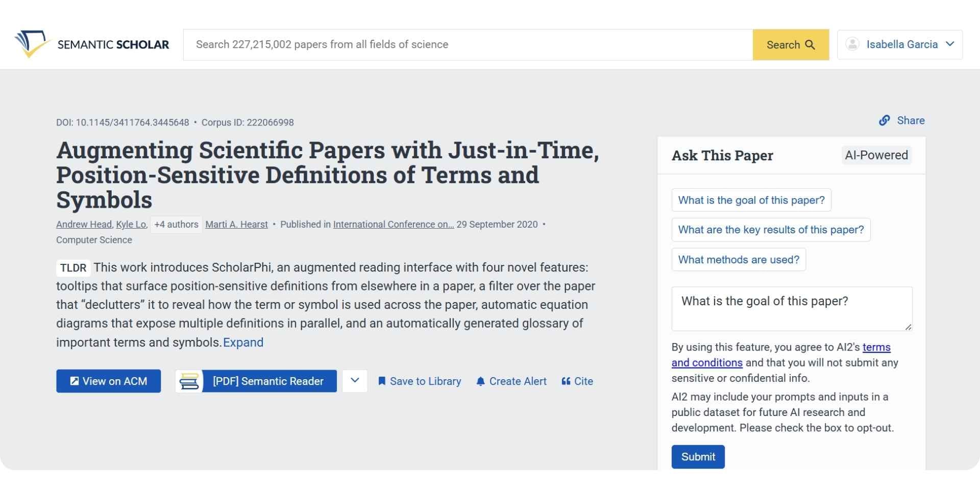Open the International Conference publication link
Image resolution: width=980 pixels, height=490 pixels.
click(393, 224)
